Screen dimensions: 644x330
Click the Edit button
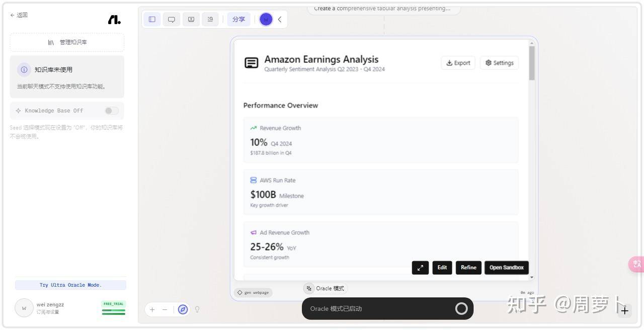click(442, 268)
